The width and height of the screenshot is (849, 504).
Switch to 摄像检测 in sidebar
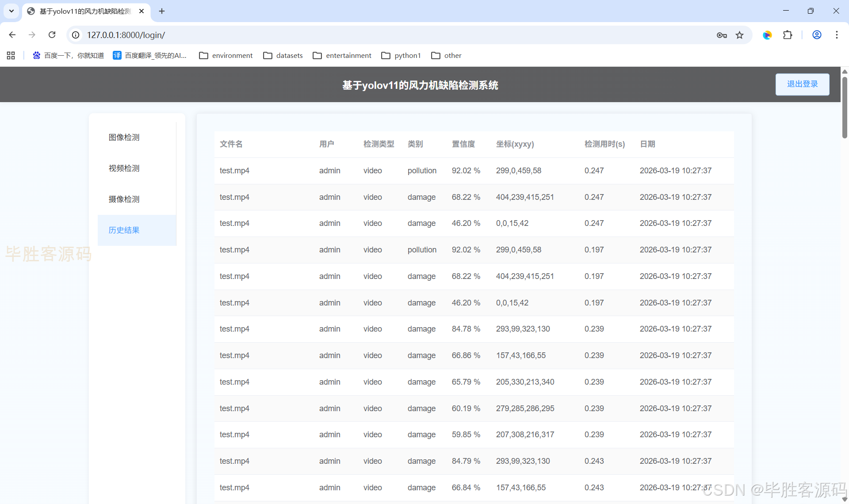[137, 199]
